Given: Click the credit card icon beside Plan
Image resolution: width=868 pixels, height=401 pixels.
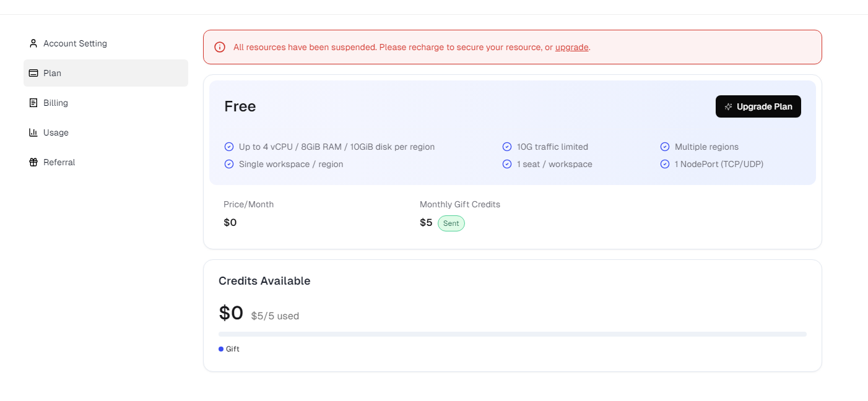Looking at the screenshot, I should [33, 73].
